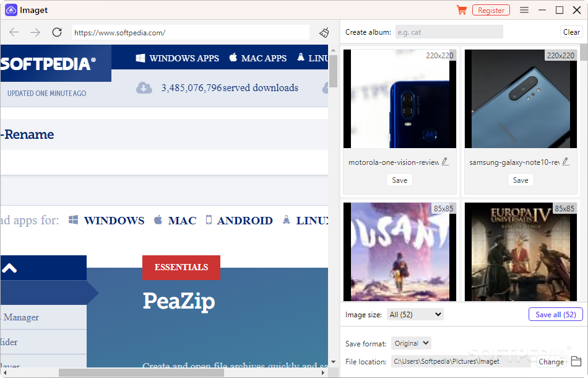Click scroll-right arrow of browser pane

pos(323,373)
